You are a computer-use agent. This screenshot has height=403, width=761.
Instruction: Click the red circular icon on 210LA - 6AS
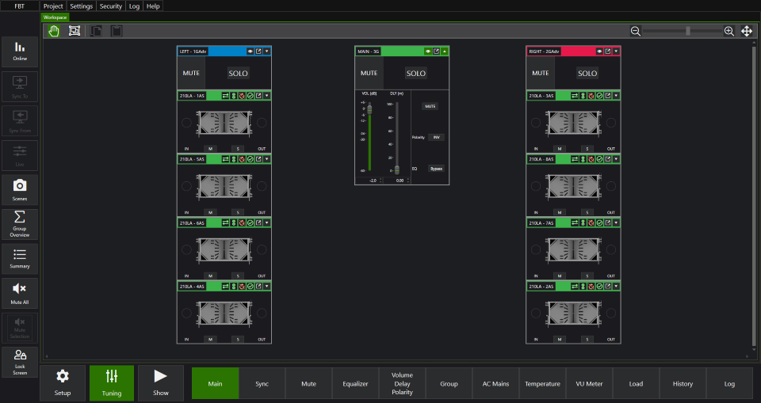(242, 223)
